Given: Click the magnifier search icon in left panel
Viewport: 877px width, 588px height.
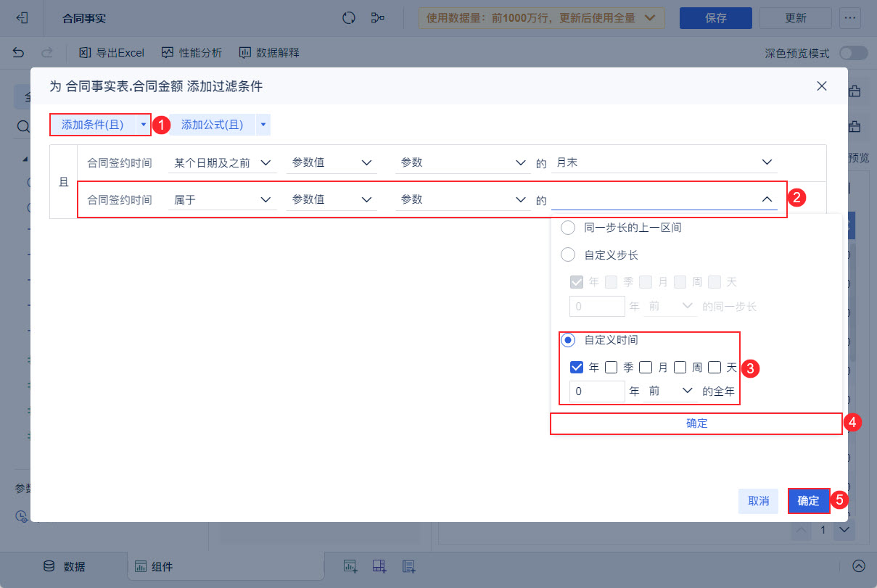Looking at the screenshot, I should 23,127.
